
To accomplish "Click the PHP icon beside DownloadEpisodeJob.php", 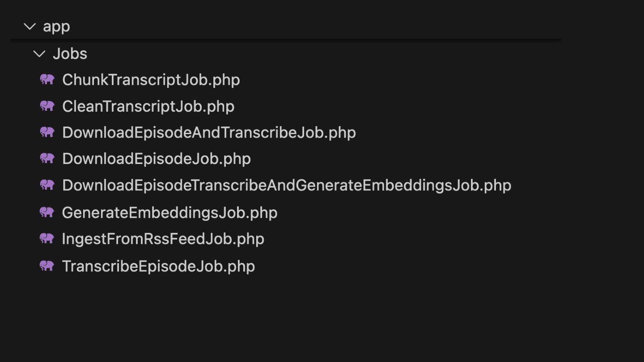I will (47, 158).
